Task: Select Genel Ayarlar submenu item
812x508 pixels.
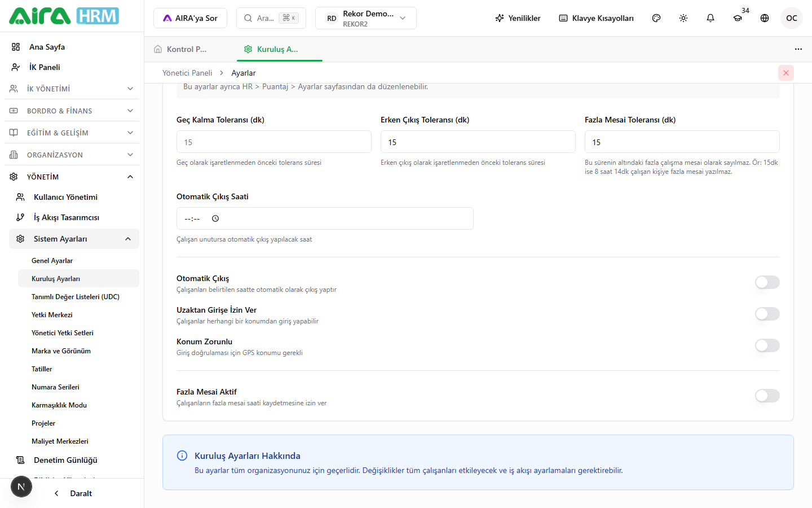Action: (x=78, y=261)
